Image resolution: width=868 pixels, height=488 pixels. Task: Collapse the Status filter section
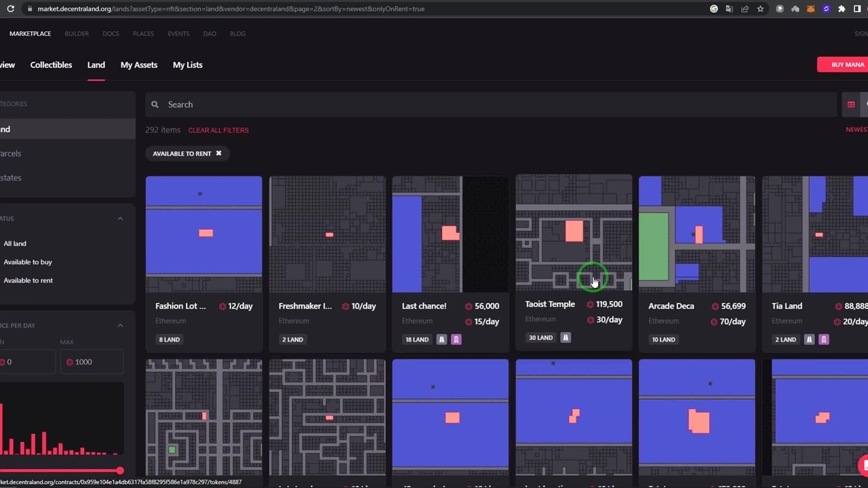coord(120,218)
